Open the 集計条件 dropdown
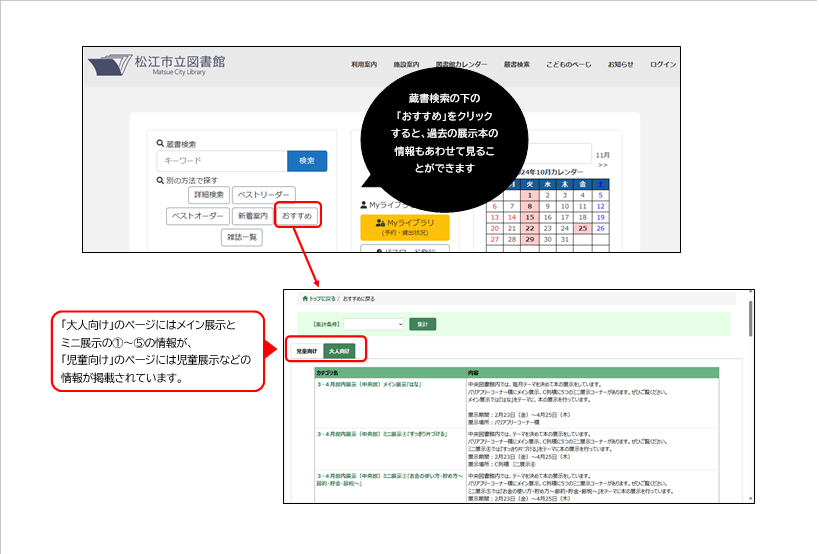Image resolution: width=819 pixels, height=554 pixels. (x=374, y=324)
